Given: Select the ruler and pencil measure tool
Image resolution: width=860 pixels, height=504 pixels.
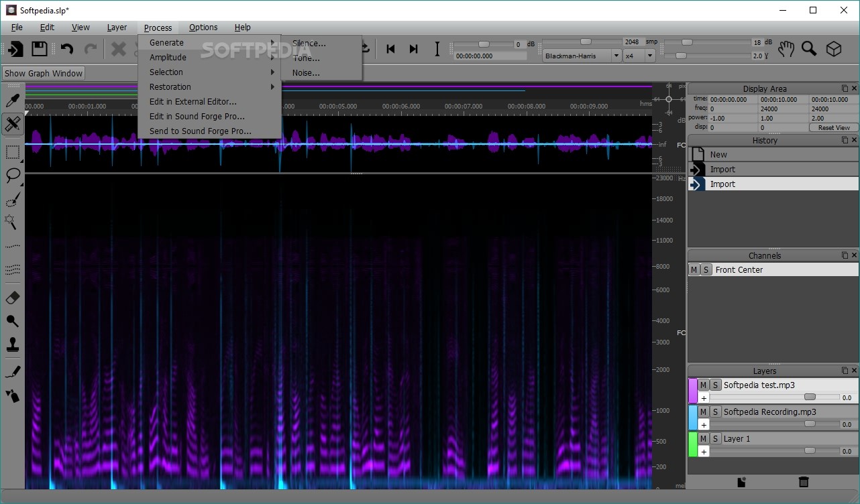Looking at the screenshot, I should coord(12,123).
